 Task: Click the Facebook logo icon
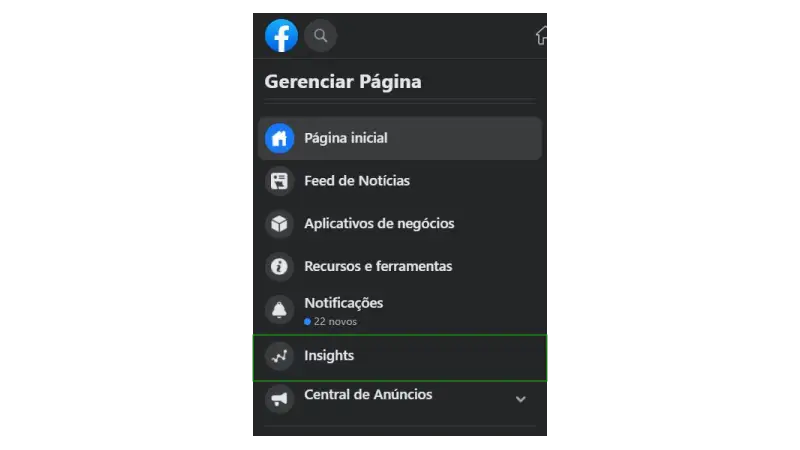pyautogui.click(x=281, y=36)
